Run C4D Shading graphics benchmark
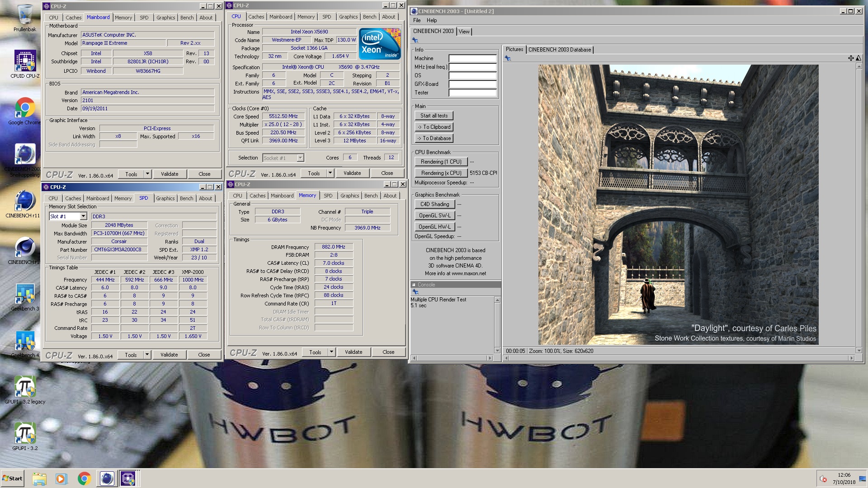This screenshot has width=868, height=488. coord(434,204)
